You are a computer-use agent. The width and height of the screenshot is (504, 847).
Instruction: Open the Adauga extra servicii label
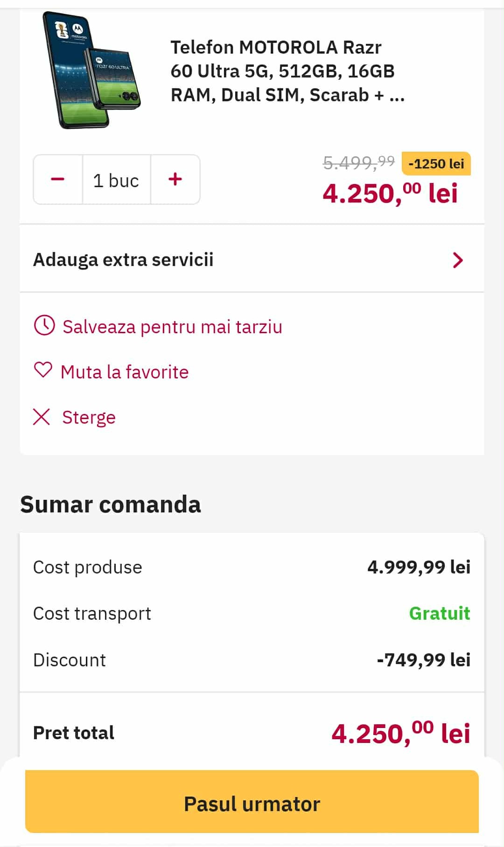123,260
